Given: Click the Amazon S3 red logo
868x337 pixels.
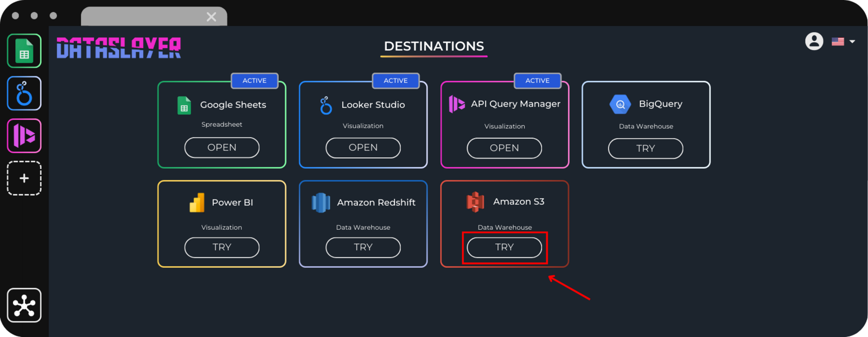Looking at the screenshot, I should (475, 202).
